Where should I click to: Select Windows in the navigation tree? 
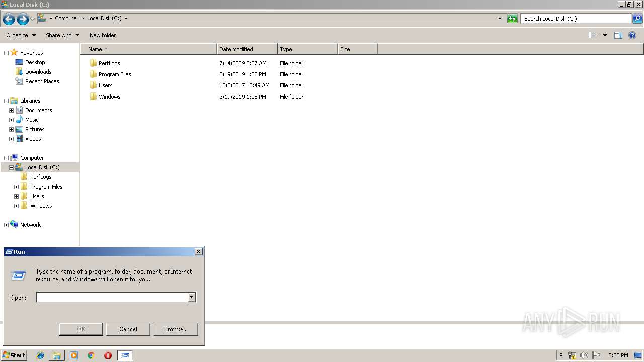pos(41,206)
